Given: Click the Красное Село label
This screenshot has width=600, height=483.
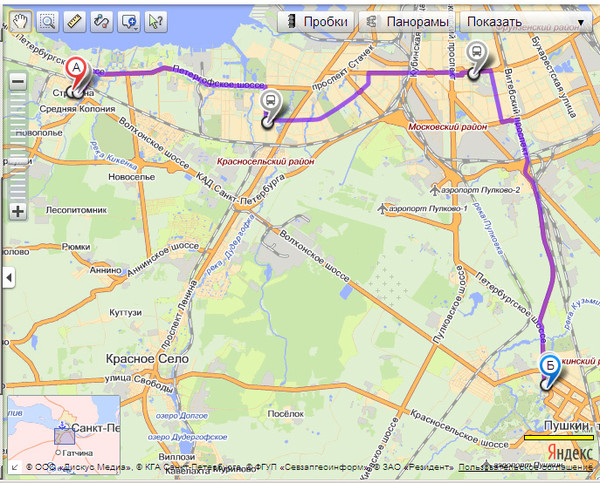Looking at the screenshot, I should click(x=147, y=359).
